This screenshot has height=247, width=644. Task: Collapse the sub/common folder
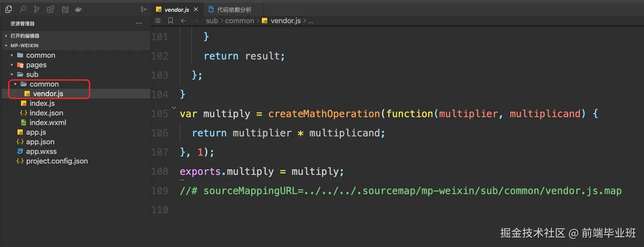(x=75, y=84)
